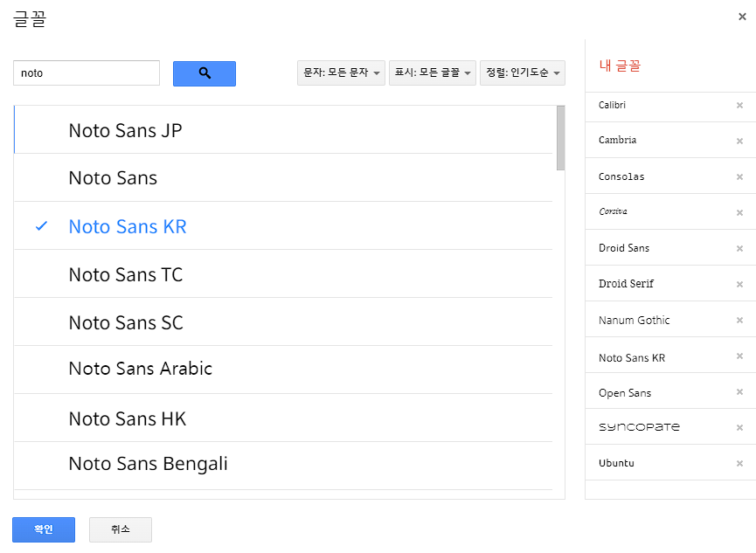The height and width of the screenshot is (553, 756).
Task: Remove Cambria from My fonts
Action: pyautogui.click(x=739, y=141)
